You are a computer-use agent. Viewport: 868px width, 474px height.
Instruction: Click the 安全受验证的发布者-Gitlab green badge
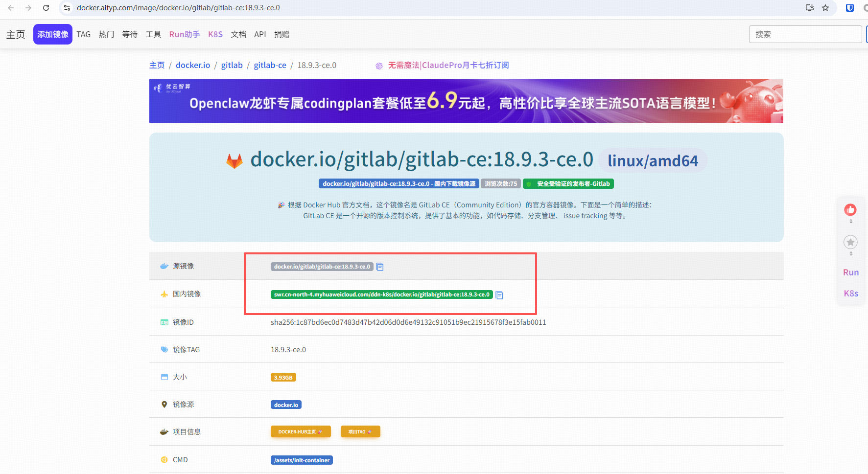coord(568,184)
